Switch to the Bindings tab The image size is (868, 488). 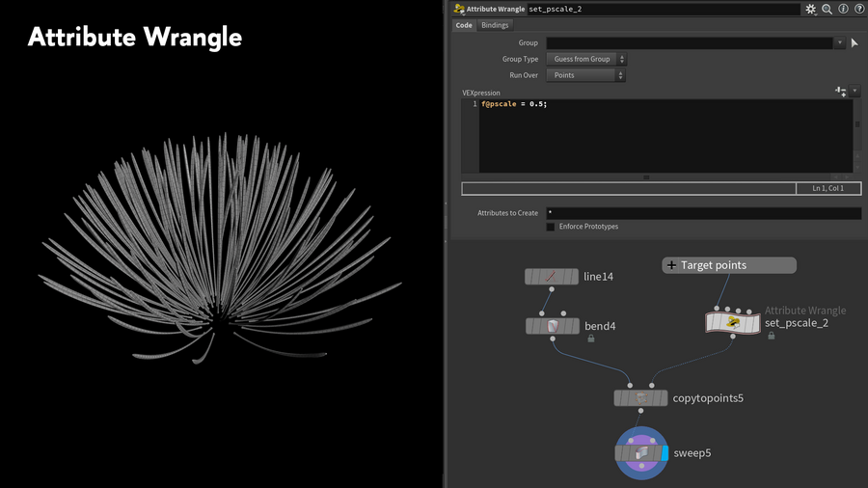[x=495, y=25]
